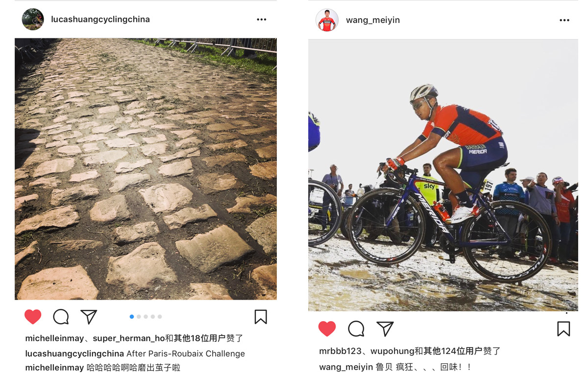Viewport: 588px width, 376px height.
Task: View michelleinmay comment username
Action: [55, 368]
